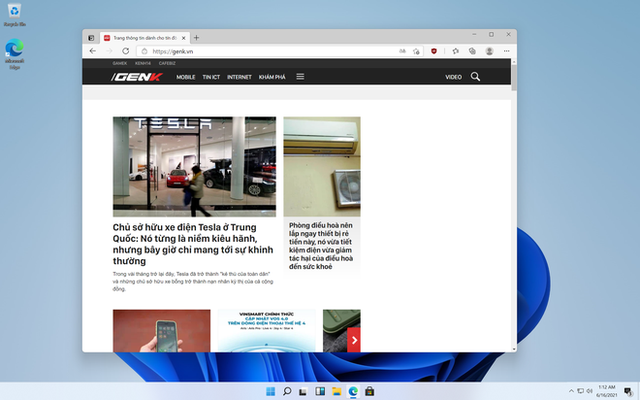Open a new browser tab

pos(196,38)
